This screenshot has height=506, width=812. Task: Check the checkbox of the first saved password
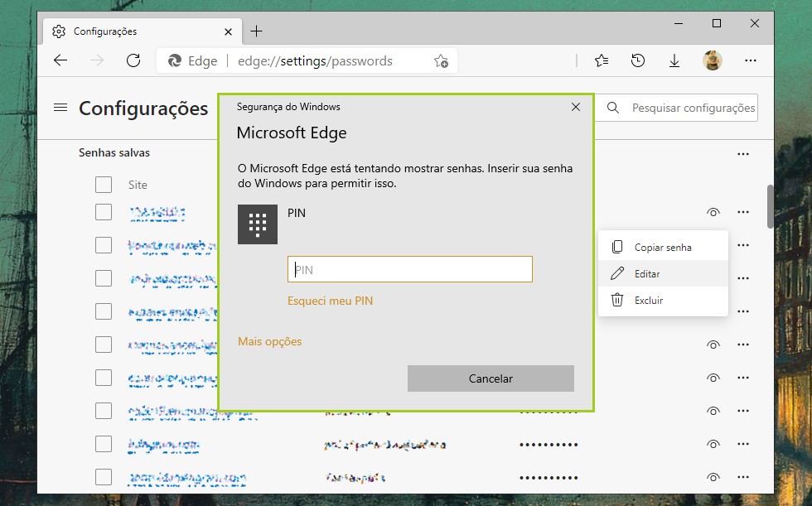coord(104,212)
